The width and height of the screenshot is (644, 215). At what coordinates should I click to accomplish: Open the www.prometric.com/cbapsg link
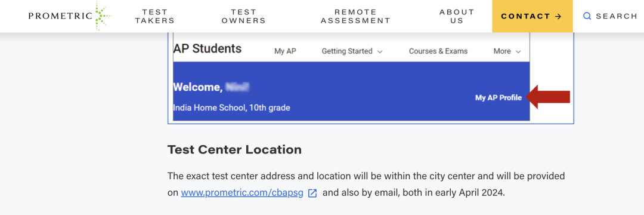pos(242,193)
